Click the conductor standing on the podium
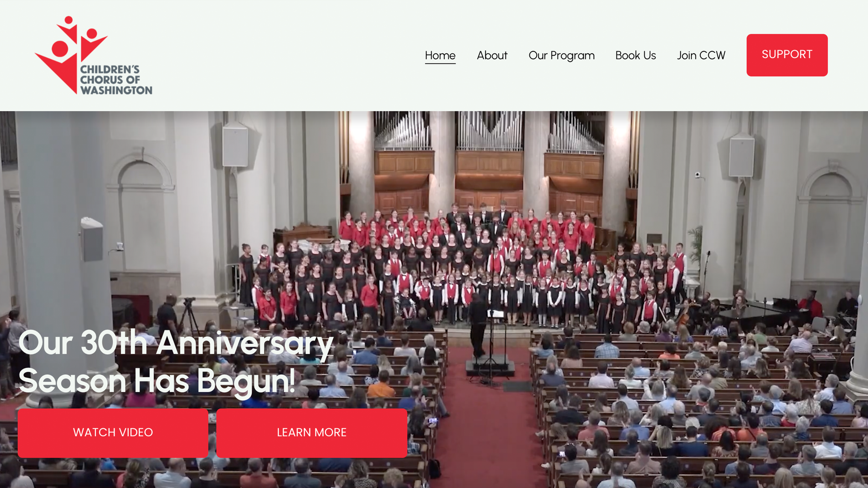868x488 pixels. [x=478, y=326]
